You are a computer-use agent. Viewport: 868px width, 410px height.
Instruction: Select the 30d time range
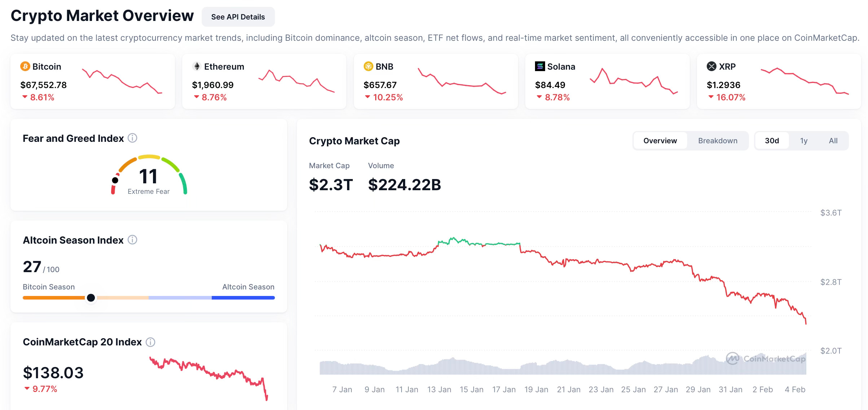tap(772, 141)
